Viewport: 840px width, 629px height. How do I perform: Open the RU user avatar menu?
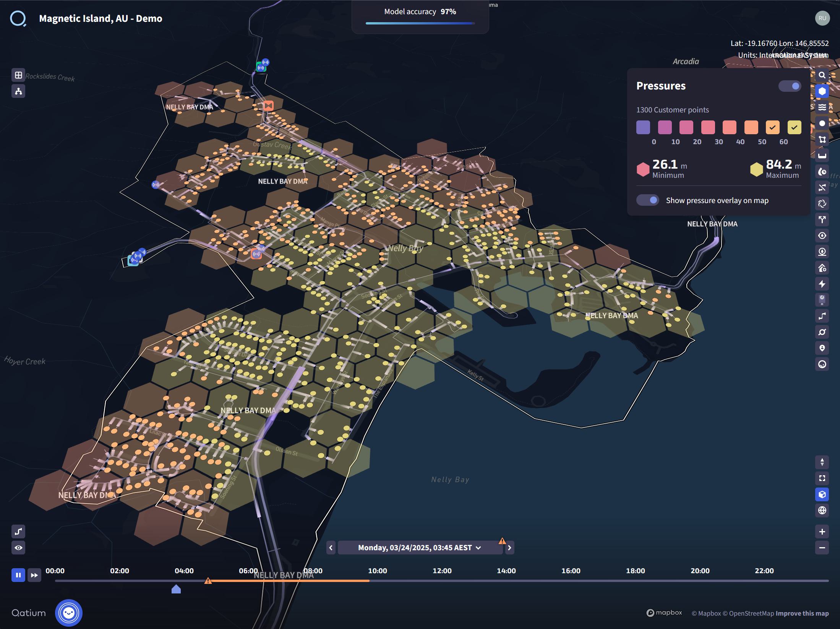(822, 18)
